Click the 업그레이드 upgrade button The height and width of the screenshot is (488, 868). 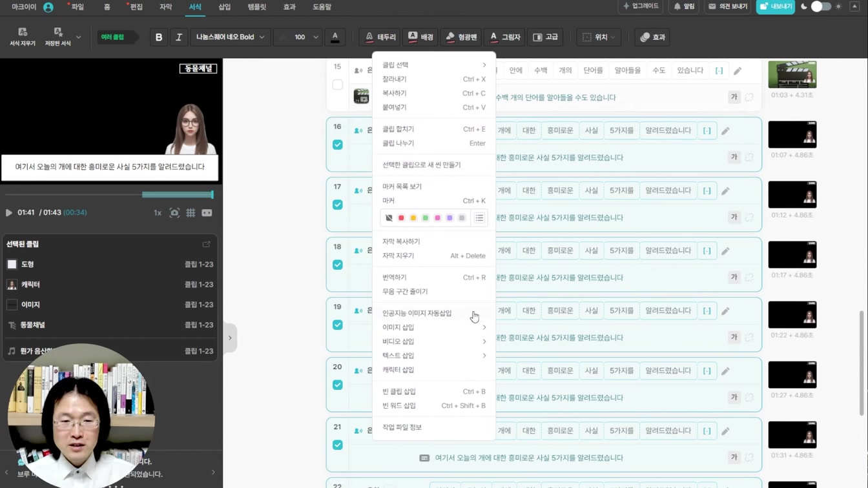click(x=641, y=6)
